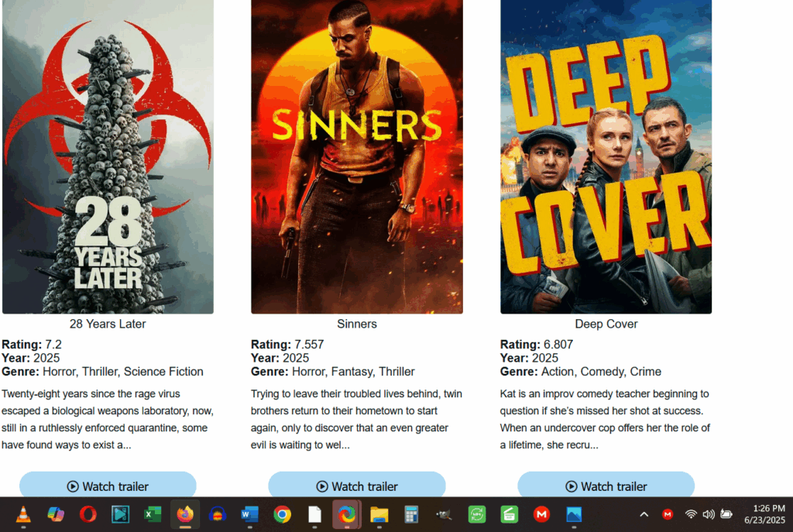
Task: Click the rating value 7.2
Action: point(53,345)
